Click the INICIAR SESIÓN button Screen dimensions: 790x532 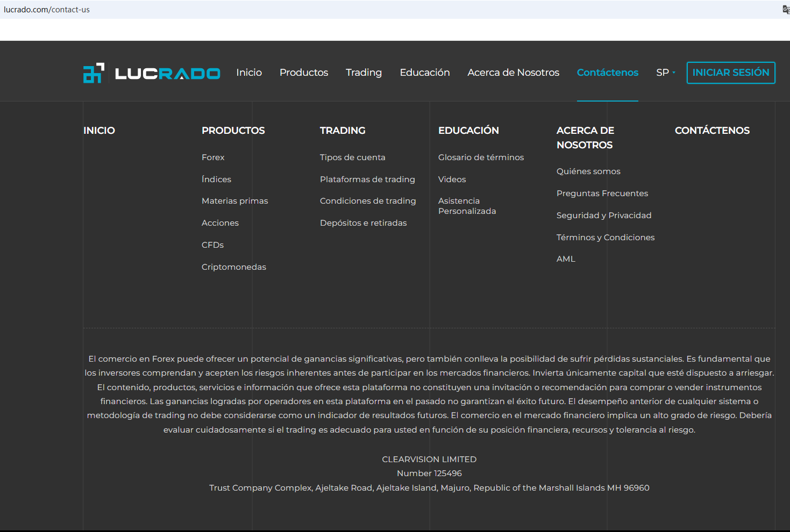(x=730, y=73)
